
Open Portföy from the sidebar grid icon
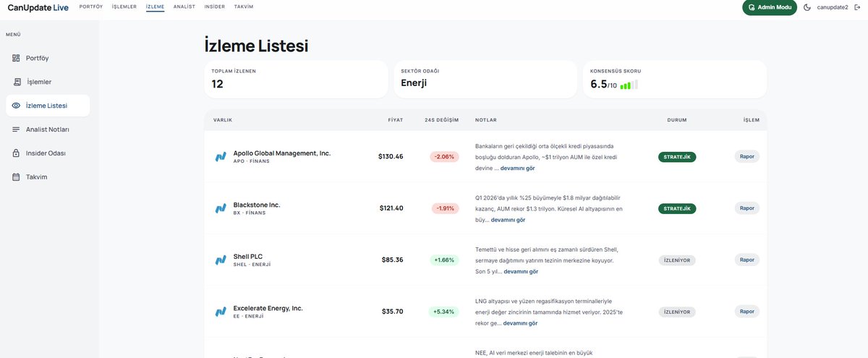pyautogui.click(x=16, y=58)
